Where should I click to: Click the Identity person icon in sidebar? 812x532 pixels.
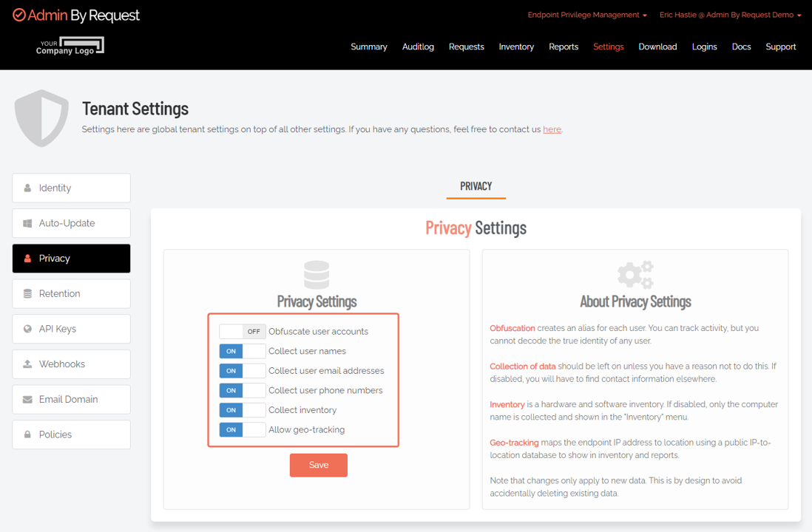pyautogui.click(x=27, y=188)
